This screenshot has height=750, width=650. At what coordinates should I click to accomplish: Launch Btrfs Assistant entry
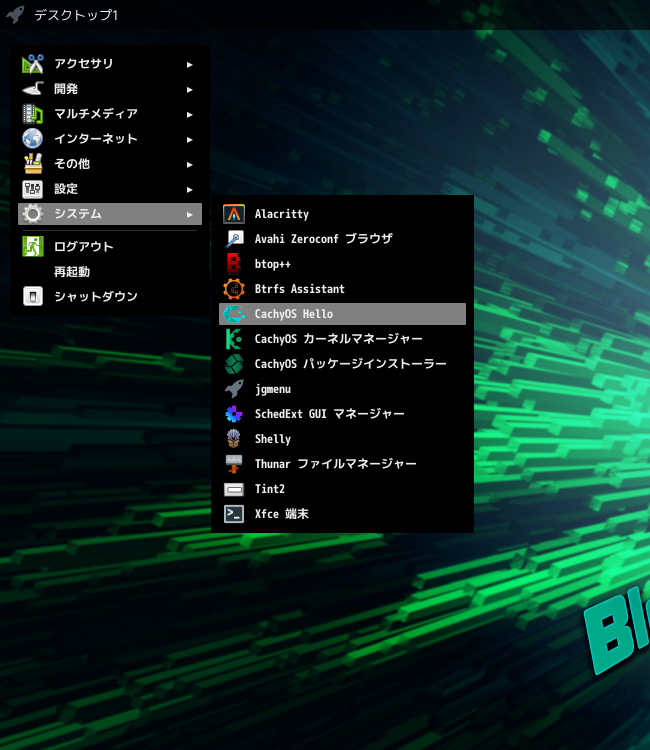342,289
